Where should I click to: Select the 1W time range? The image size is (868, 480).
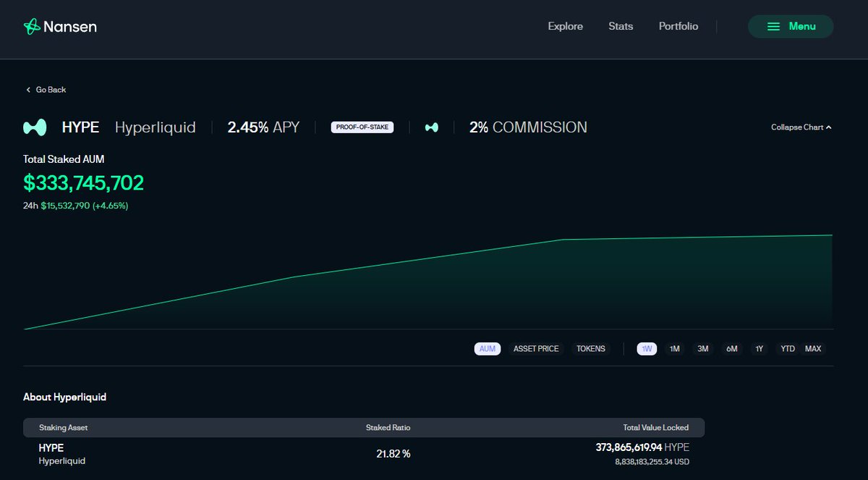point(647,349)
